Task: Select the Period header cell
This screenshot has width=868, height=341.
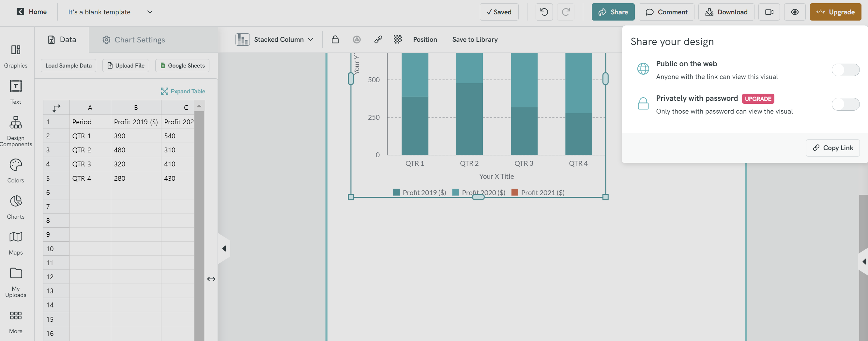Action: pos(90,122)
